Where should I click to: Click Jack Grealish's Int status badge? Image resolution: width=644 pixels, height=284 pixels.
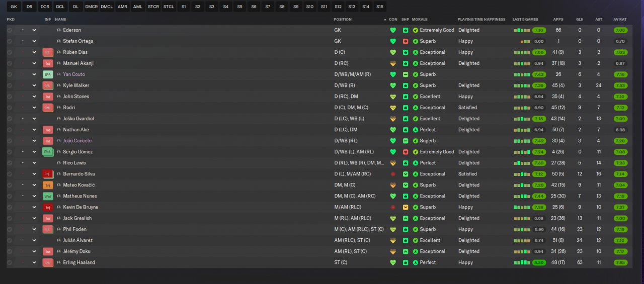pyautogui.click(x=48, y=218)
